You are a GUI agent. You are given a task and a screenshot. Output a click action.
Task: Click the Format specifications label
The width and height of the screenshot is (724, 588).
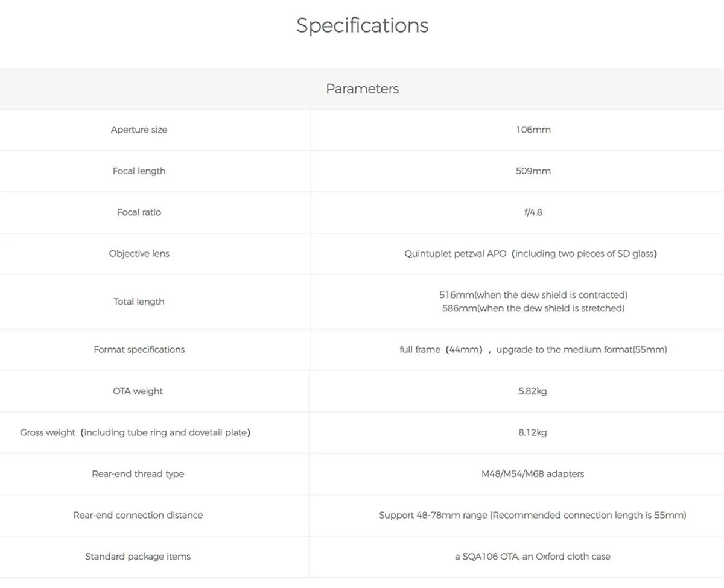pyautogui.click(x=139, y=350)
